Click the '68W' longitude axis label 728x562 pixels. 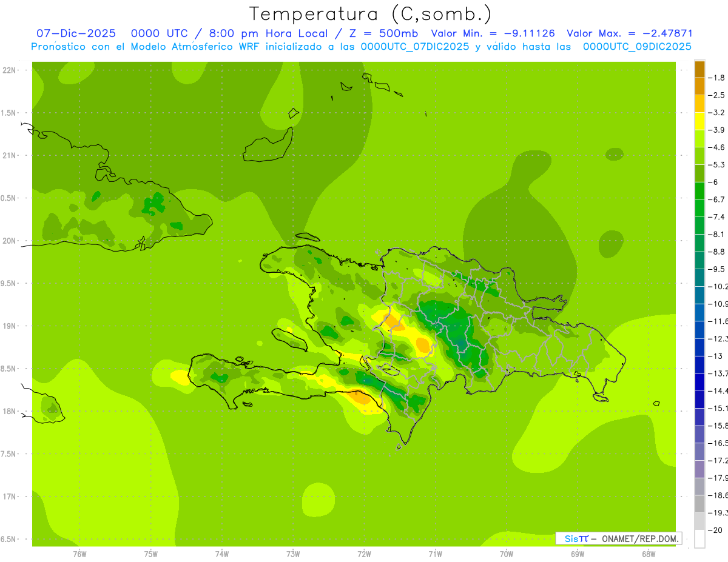649,554
